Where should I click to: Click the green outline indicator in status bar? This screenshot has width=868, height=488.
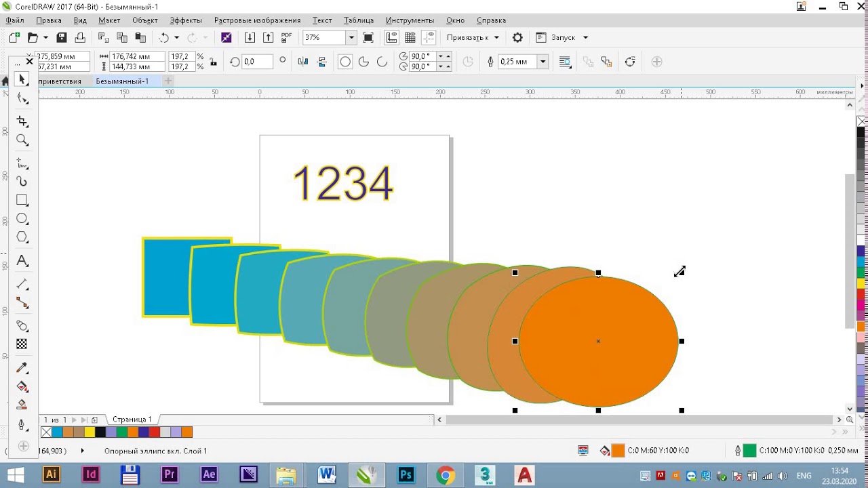[x=749, y=451]
